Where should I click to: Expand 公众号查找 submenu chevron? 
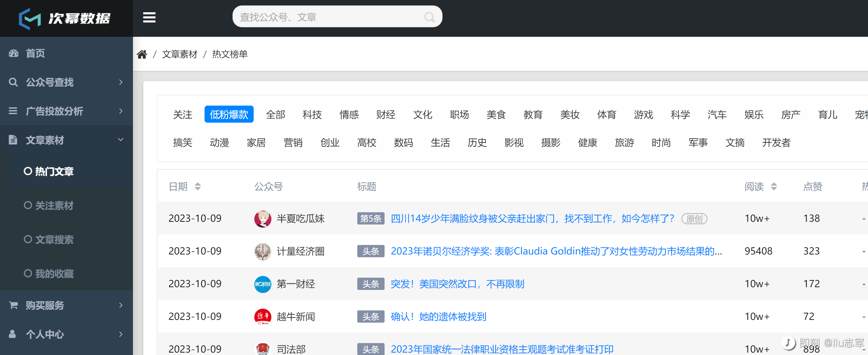tap(121, 82)
